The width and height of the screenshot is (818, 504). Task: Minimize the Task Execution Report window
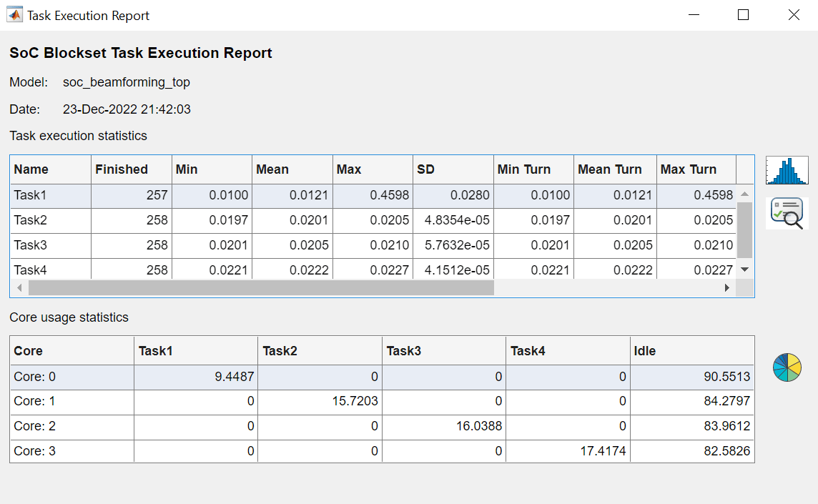[x=693, y=15]
